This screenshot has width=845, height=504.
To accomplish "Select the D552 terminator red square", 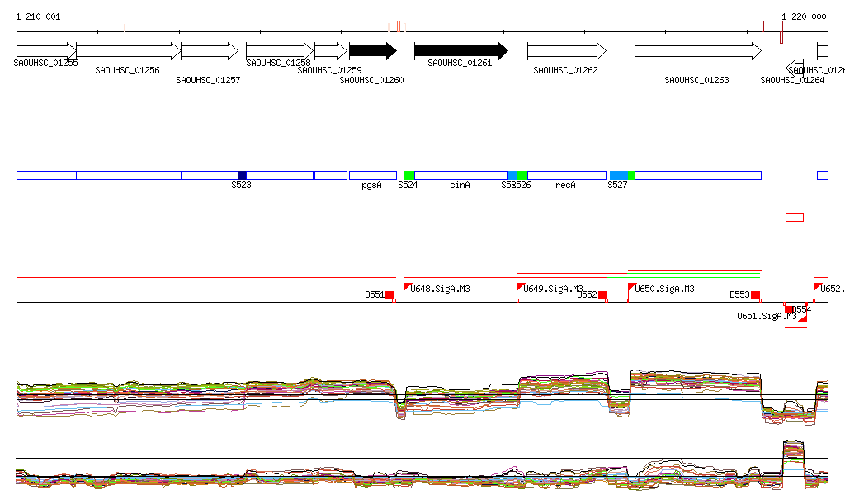I will 603,295.
